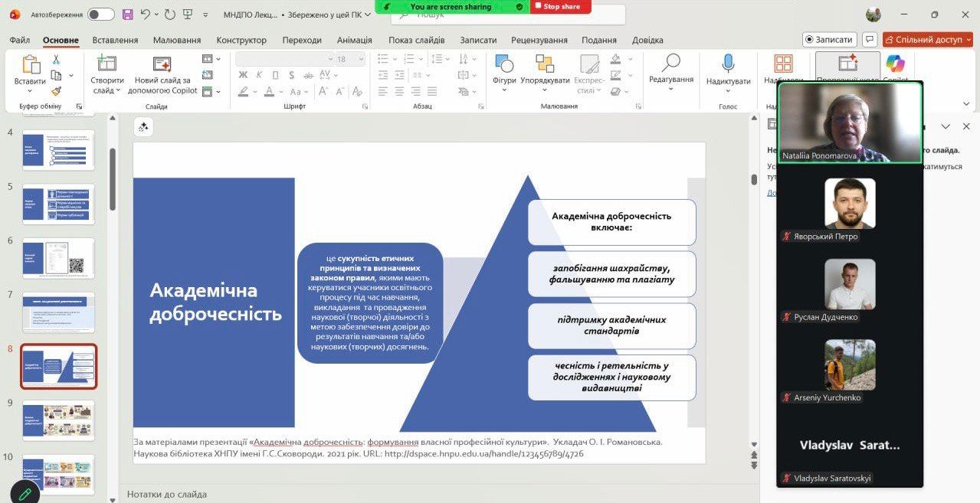Toggle the Автозбереження autosave switch
The height and width of the screenshot is (503, 980).
pos(100,15)
